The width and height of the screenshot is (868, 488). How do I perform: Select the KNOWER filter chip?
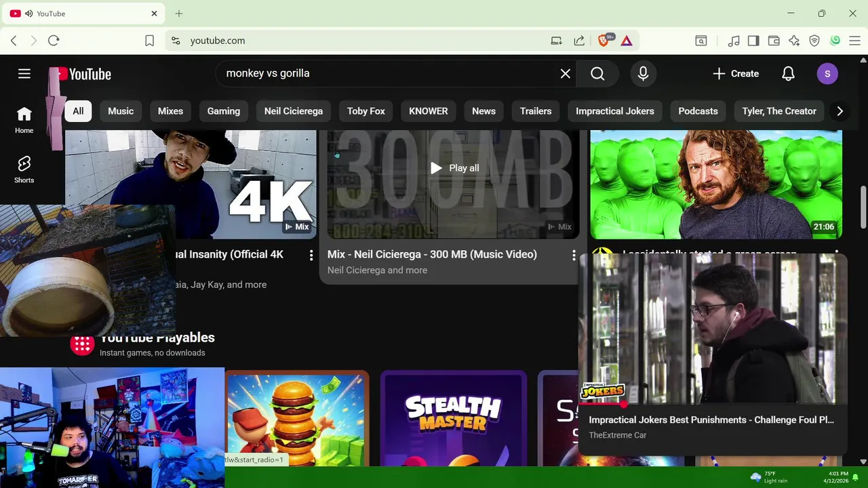click(429, 111)
